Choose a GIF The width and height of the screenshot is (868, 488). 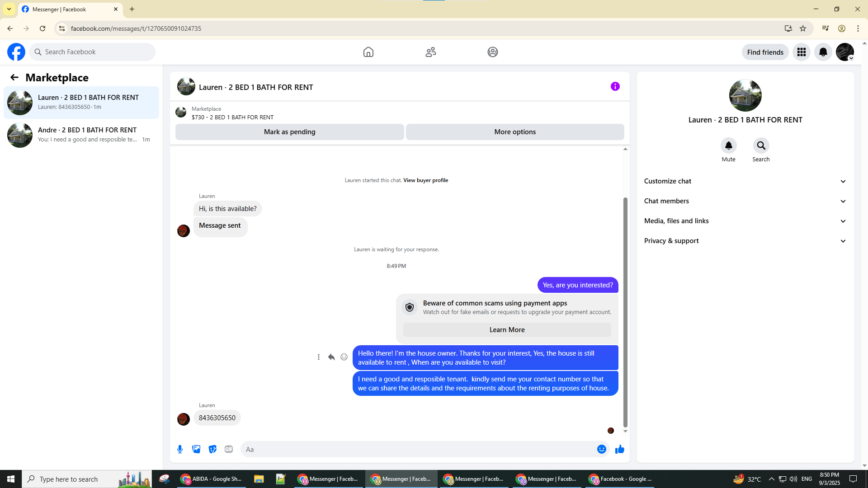229,449
